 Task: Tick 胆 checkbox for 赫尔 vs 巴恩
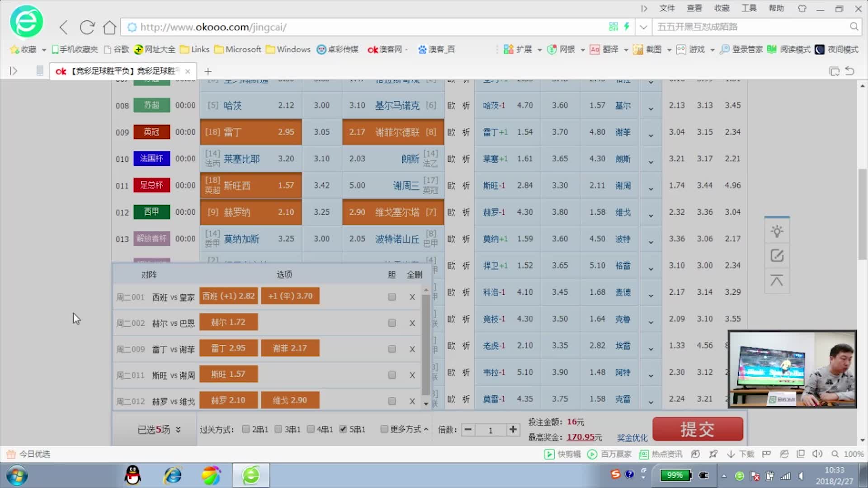392,323
